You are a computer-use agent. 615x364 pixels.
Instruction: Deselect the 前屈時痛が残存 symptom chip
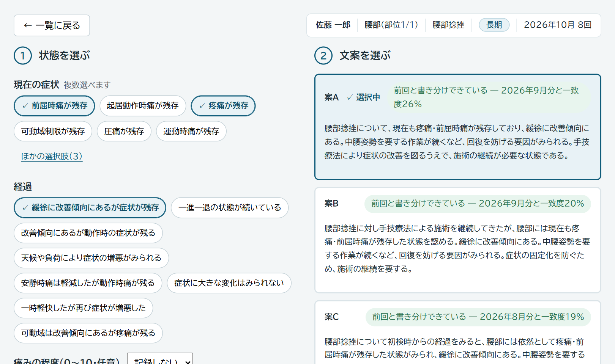(54, 106)
